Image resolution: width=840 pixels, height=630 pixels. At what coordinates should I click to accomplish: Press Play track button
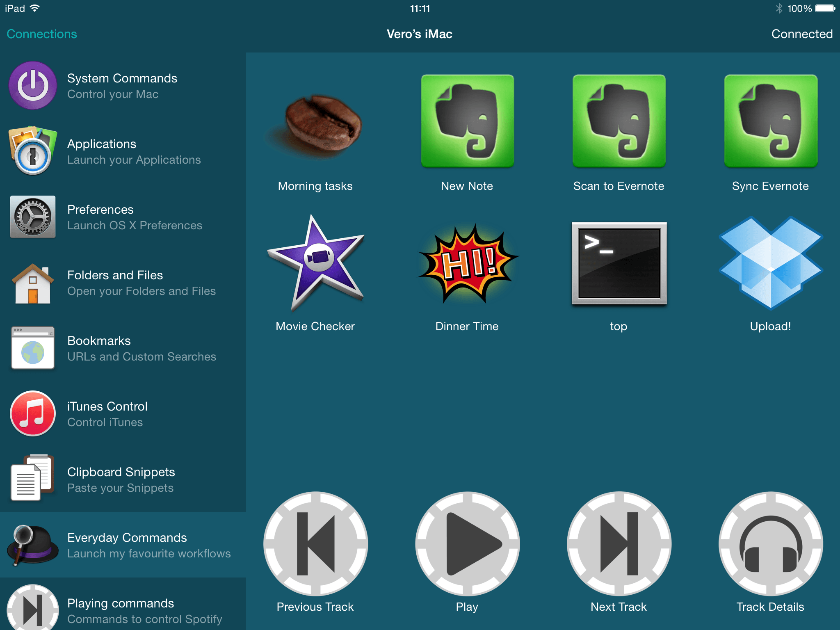[466, 557]
